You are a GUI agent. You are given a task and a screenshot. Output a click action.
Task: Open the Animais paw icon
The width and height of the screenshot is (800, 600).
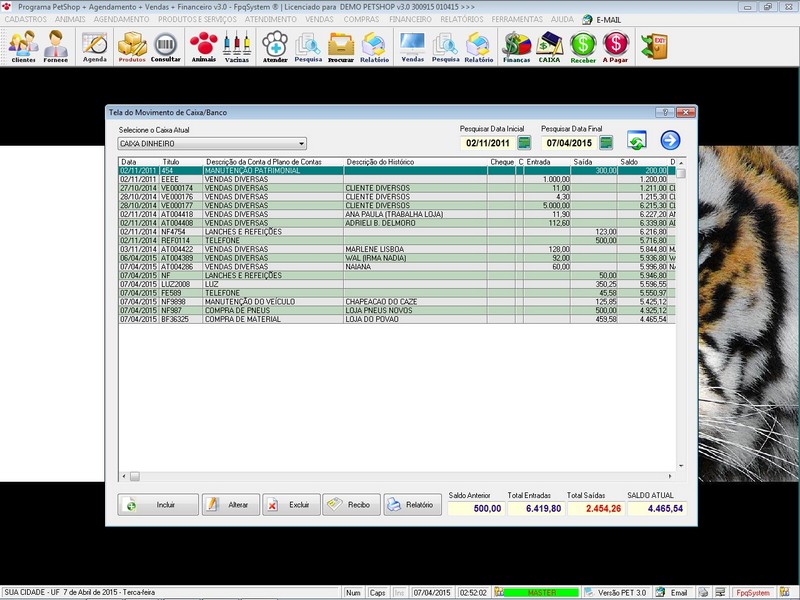pos(204,46)
